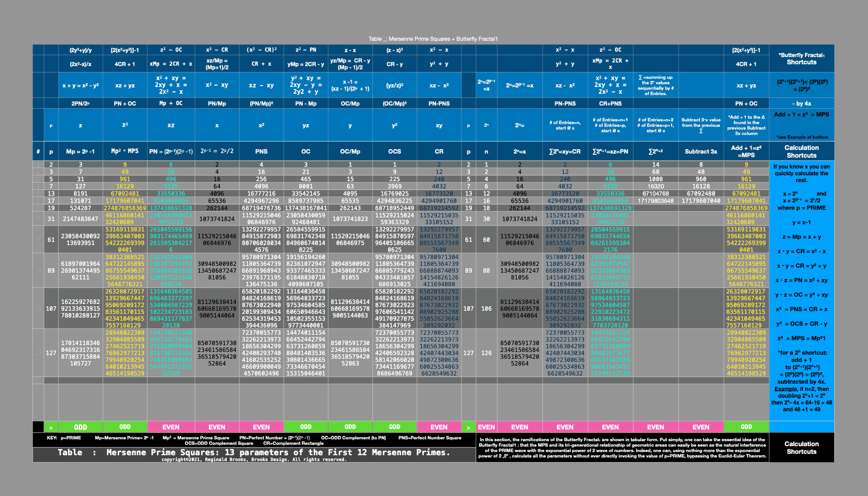The width and height of the screenshot is (868, 496).
Task: Select the cell with value 524287
Action: [x=80, y=208]
